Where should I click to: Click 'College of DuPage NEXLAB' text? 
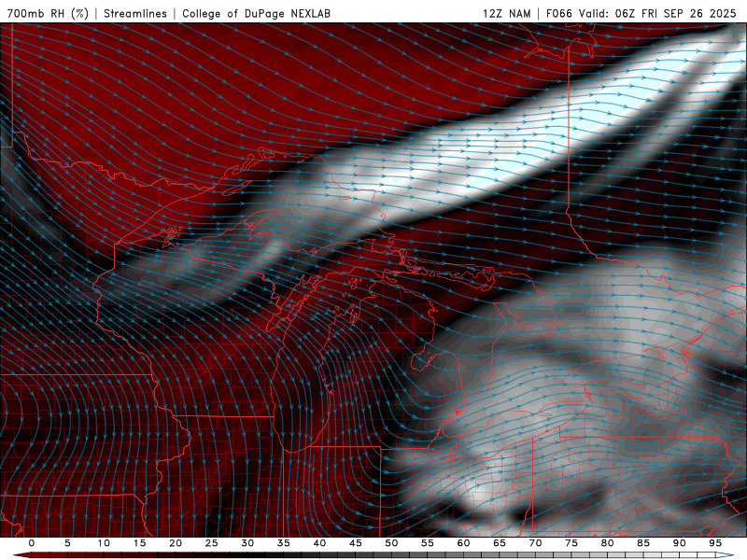[x=256, y=13]
